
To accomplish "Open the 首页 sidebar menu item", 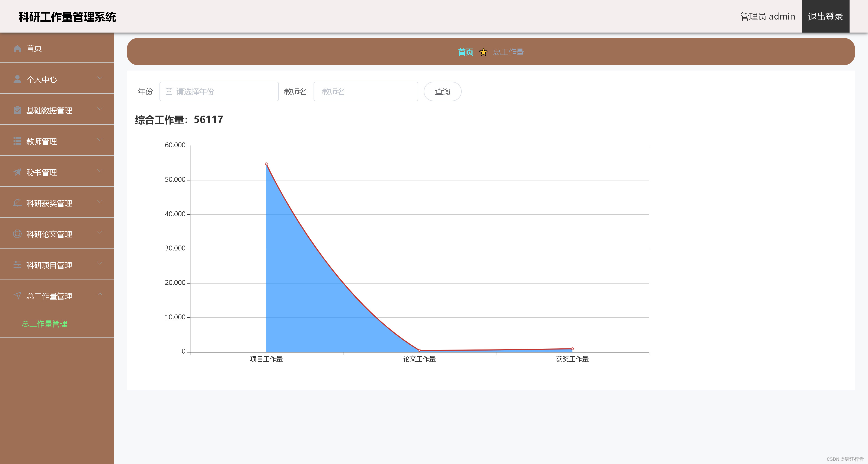I will [57, 48].
